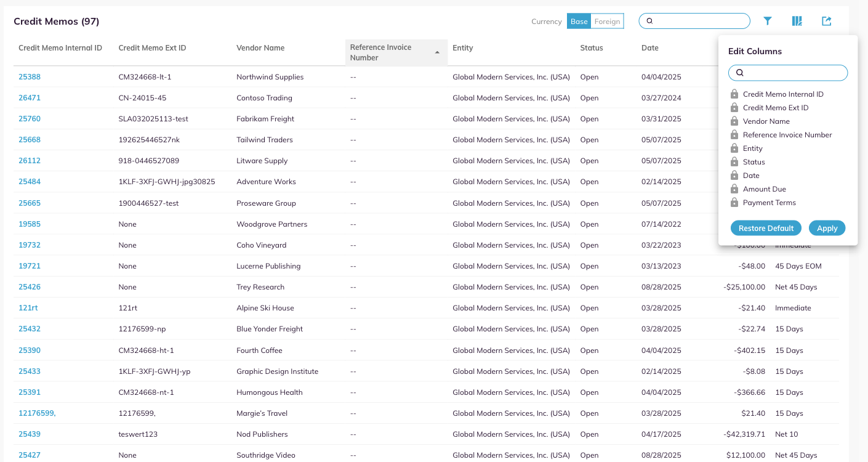Open credit memo 25668
The image size is (868, 462).
(x=30, y=140)
